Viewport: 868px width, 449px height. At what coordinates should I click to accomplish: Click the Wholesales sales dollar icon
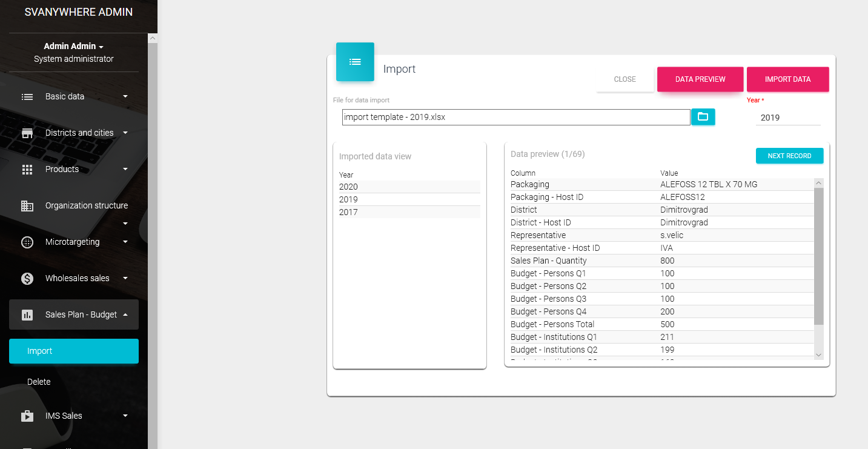tap(27, 279)
